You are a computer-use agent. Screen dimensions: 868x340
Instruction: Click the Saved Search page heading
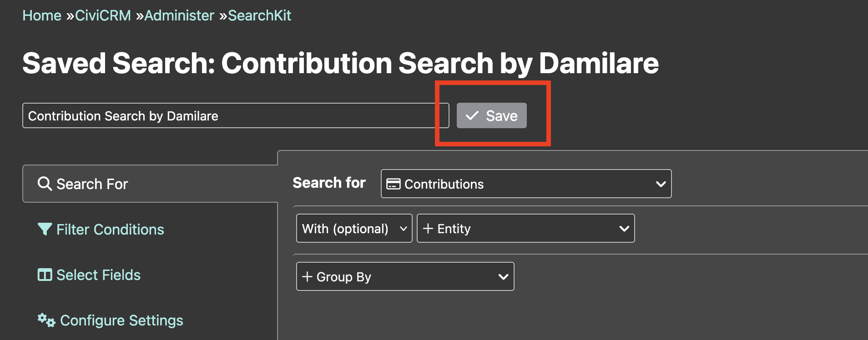[340, 63]
